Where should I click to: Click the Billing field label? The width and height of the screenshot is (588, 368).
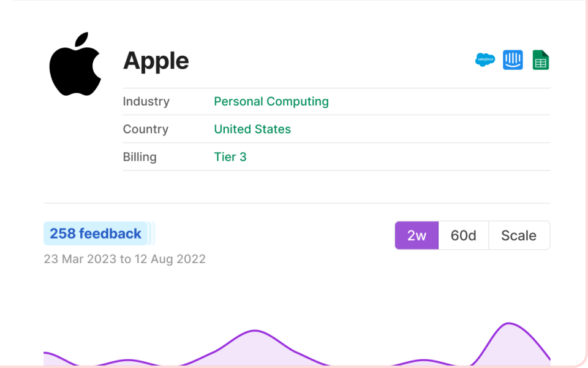[140, 156]
